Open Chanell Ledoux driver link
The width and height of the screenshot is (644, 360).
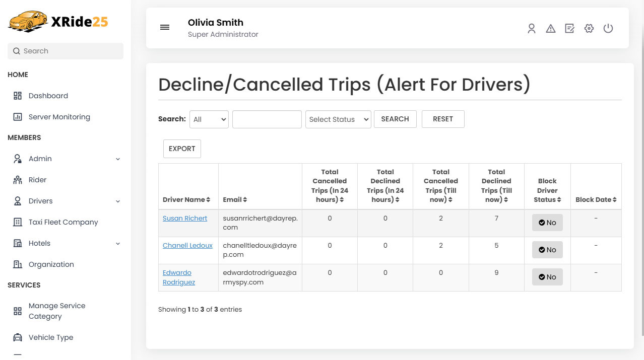click(x=187, y=246)
